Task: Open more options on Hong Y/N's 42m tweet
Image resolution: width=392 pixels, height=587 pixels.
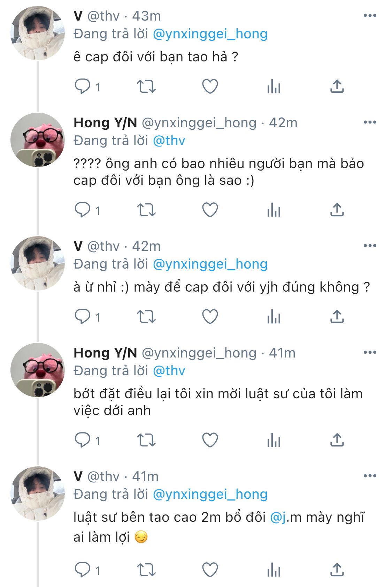Action: coord(370,122)
